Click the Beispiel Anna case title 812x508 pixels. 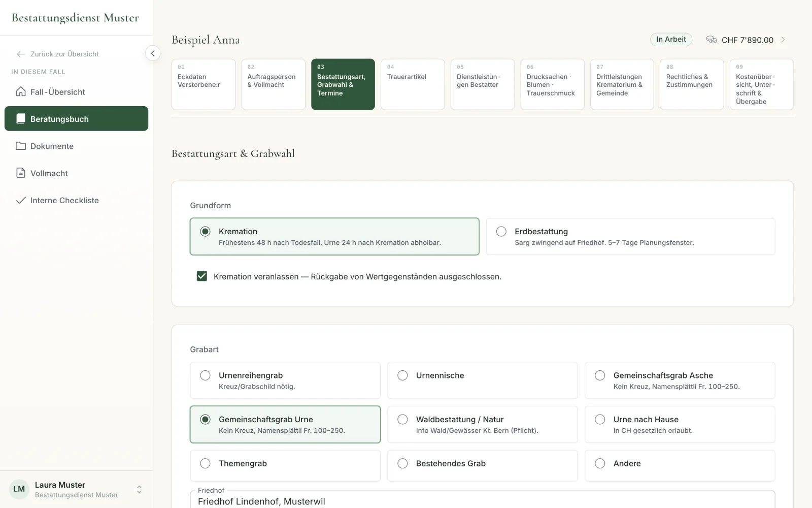(206, 40)
